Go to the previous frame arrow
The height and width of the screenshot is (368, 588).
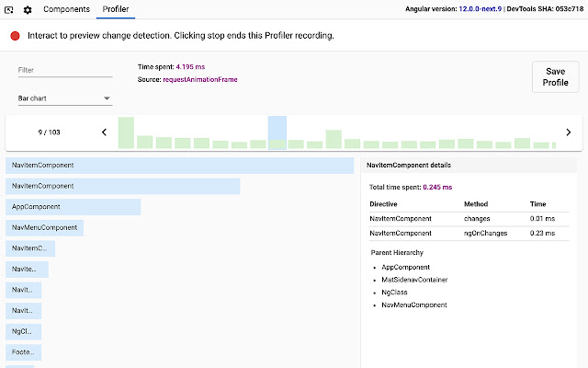coord(104,132)
